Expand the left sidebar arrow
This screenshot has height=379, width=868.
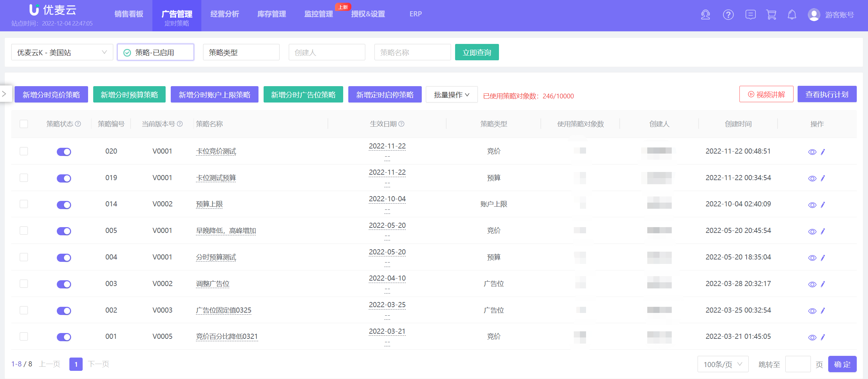pos(5,94)
